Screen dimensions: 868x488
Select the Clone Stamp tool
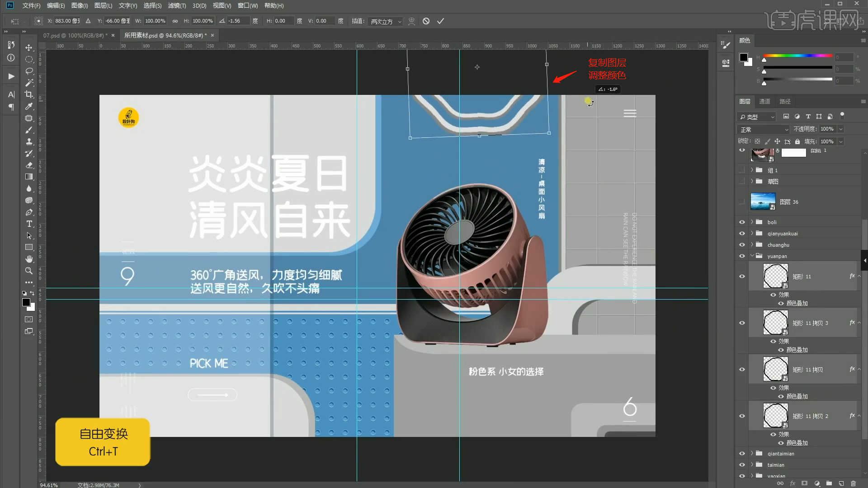(29, 141)
